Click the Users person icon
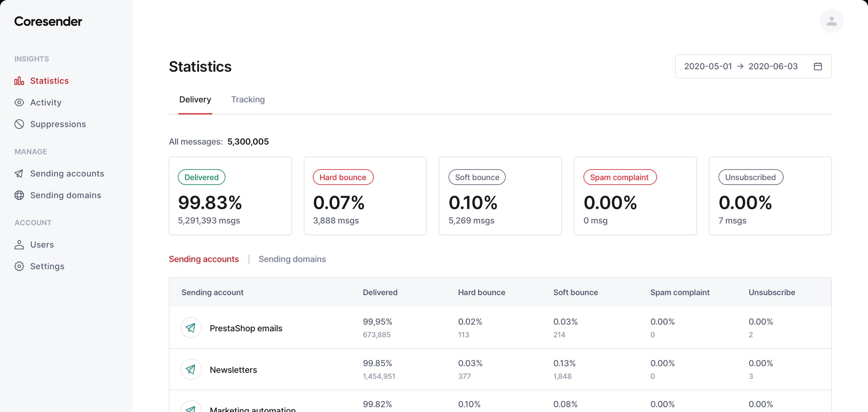868x412 pixels. 19,245
